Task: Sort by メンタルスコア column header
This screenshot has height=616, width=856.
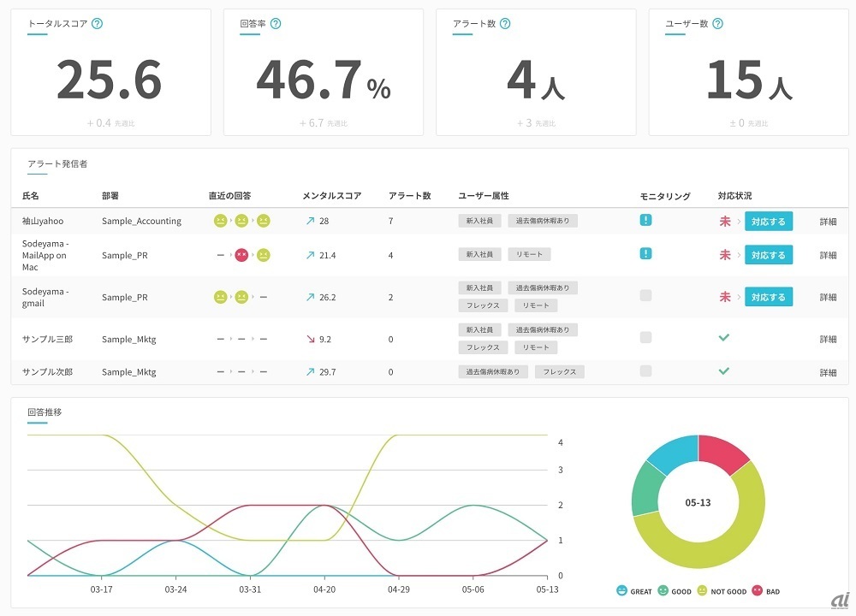Action: tap(331, 196)
